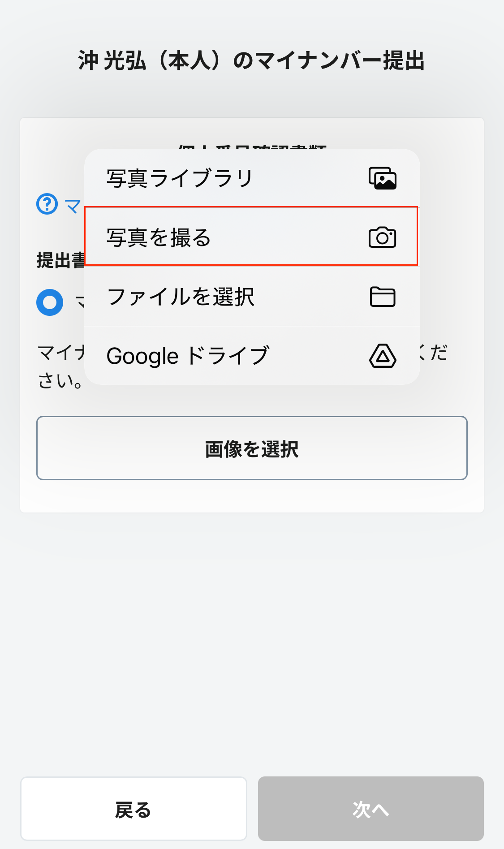Click the instruction text ending in さい。
The width and height of the screenshot is (504, 849).
pyautogui.click(x=60, y=381)
